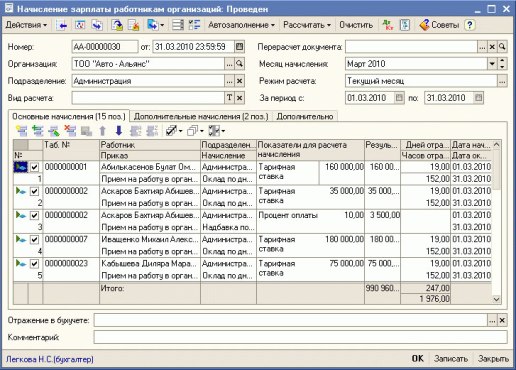The height and width of the screenshot is (370, 516).
Task: Clear the Вид расчета field with X button
Action: [239, 98]
